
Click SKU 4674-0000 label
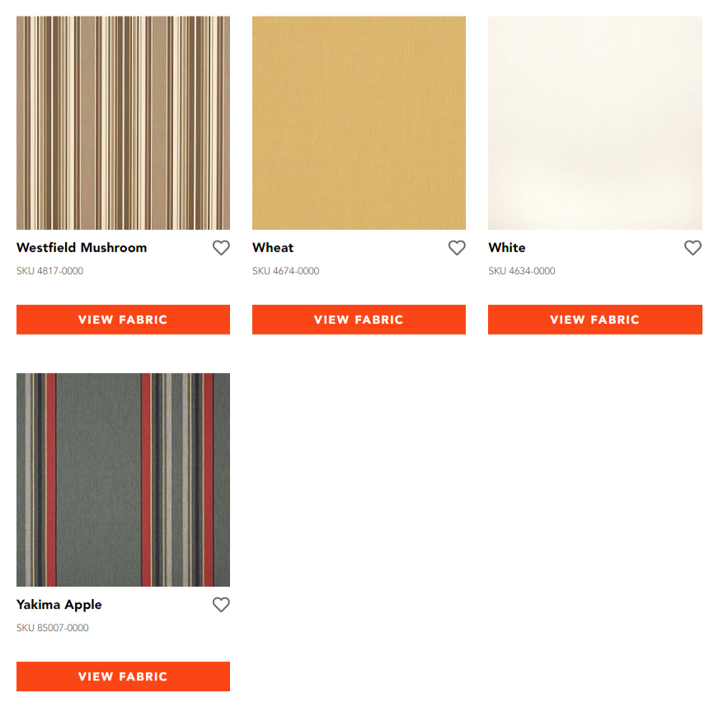pyautogui.click(x=286, y=271)
